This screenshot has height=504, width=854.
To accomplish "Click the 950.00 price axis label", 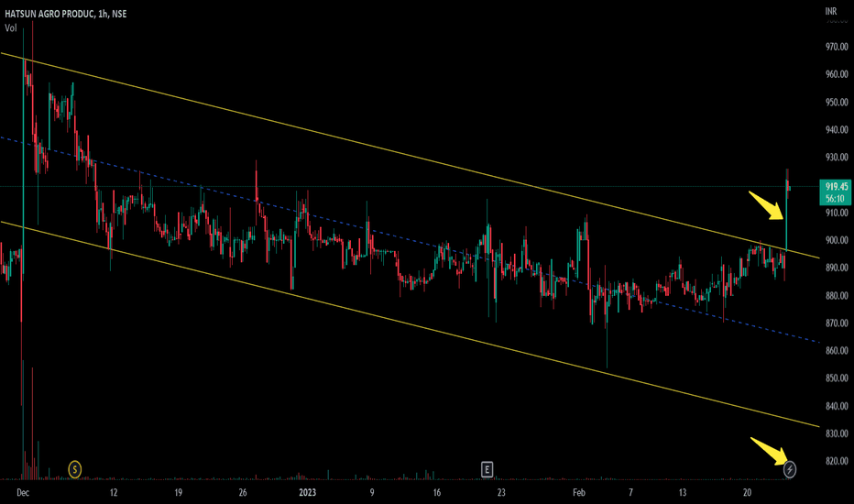I will (837, 102).
